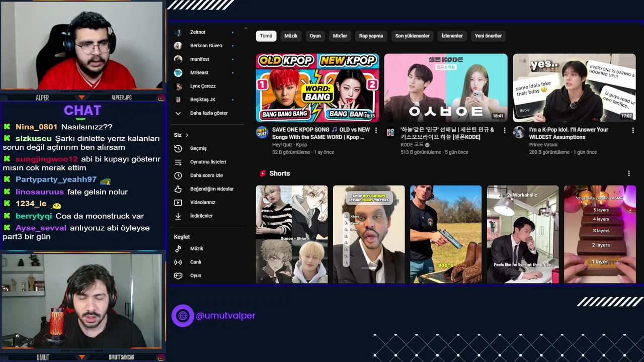The height and width of the screenshot is (362, 644).
Task: Click chat username berrytyqi
Action: click(x=34, y=216)
